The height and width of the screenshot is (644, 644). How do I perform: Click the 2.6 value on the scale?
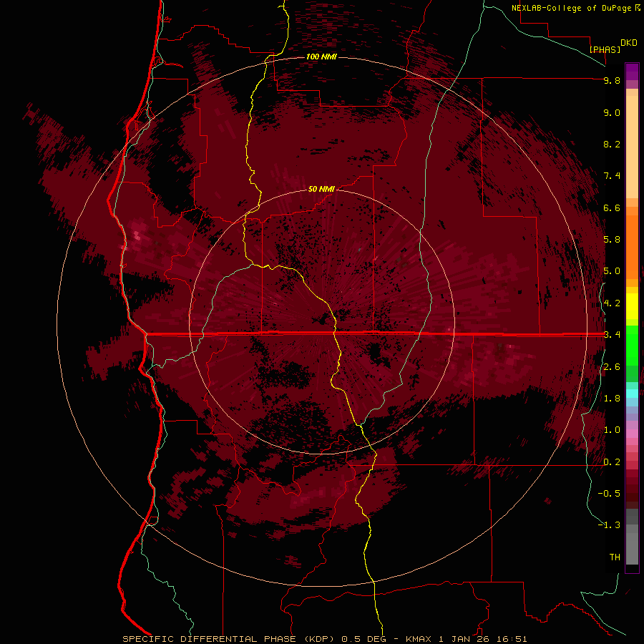(612, 367)
